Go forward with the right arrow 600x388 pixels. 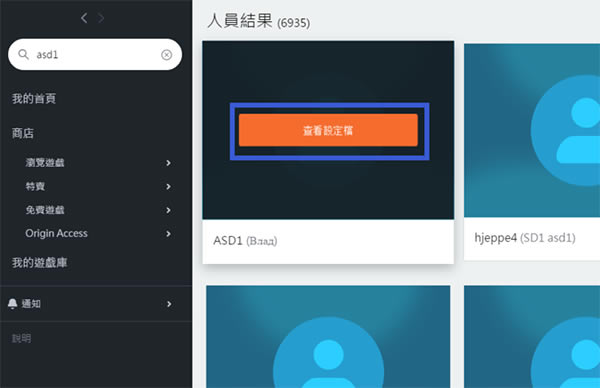pos(101,18)
